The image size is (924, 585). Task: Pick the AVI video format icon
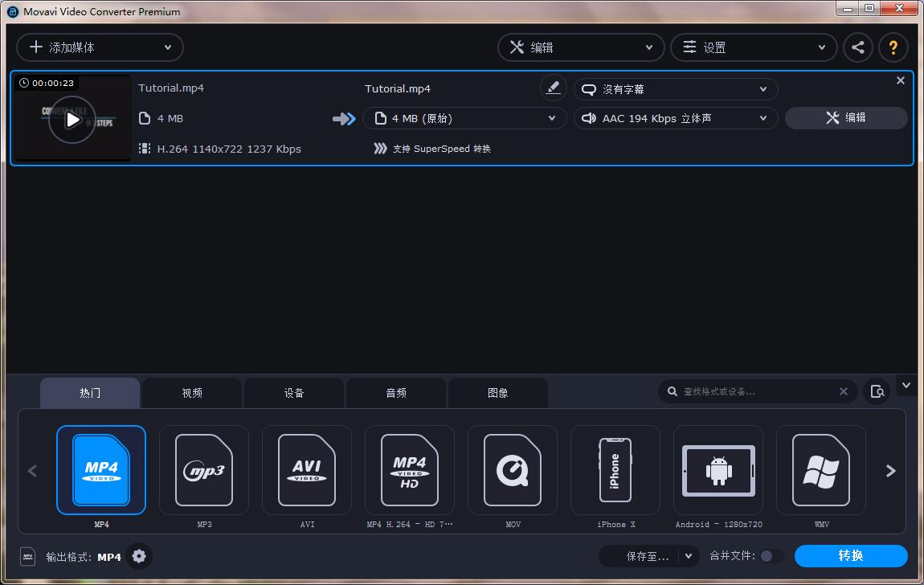point(306,469)
